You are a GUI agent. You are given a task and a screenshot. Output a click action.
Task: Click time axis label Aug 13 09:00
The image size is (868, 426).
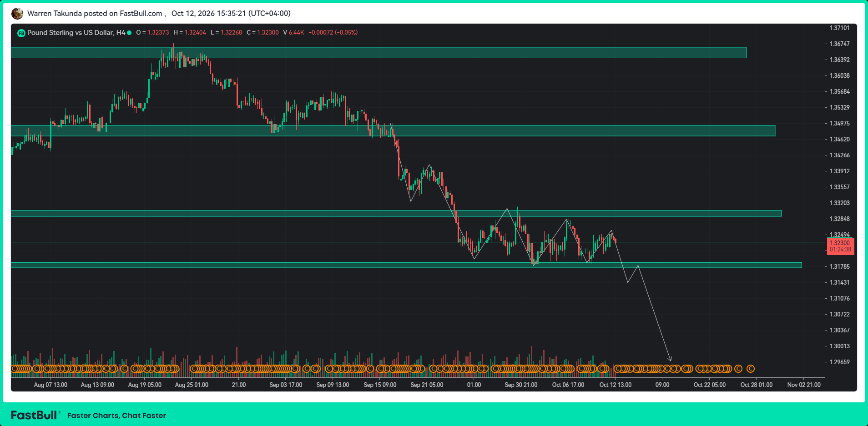click(97, 385)
